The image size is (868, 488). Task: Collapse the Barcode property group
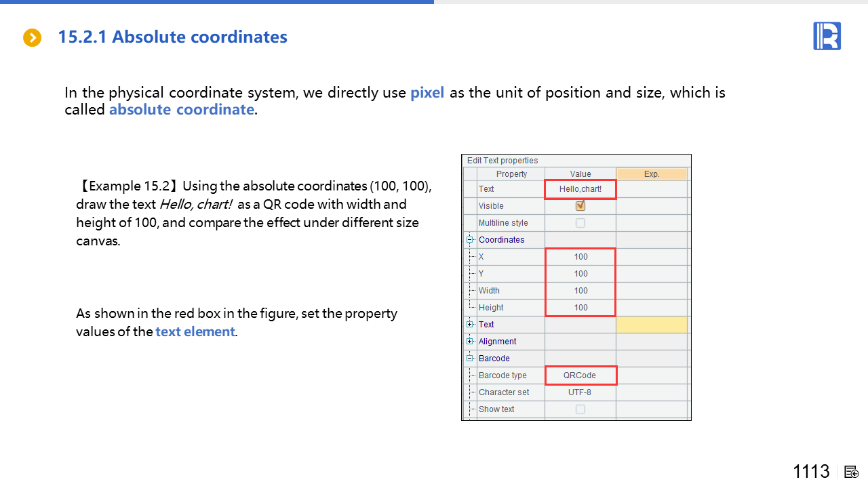coord(470,359)
